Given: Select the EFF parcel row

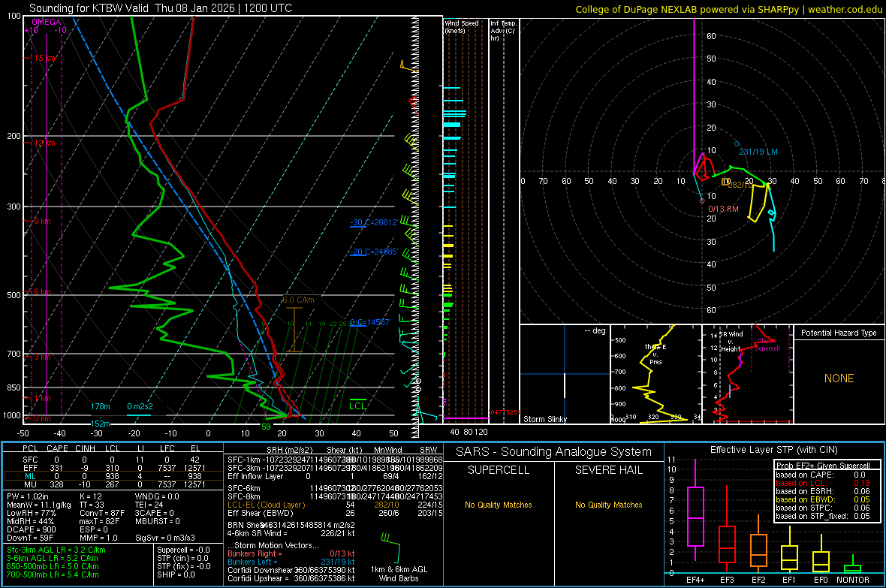Looking at the screenshot, I should (x=113, y=468).
